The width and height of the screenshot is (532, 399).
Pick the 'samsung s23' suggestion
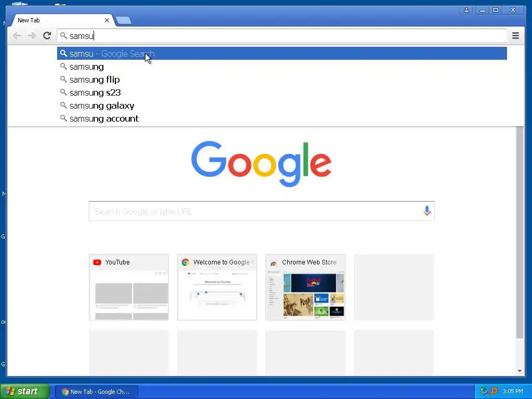282,92
